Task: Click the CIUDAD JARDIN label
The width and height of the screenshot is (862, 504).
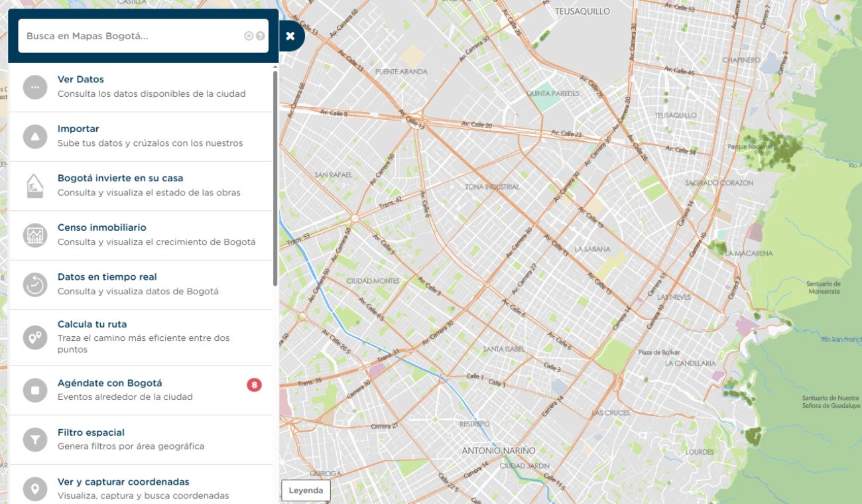Action: (525, 466)
